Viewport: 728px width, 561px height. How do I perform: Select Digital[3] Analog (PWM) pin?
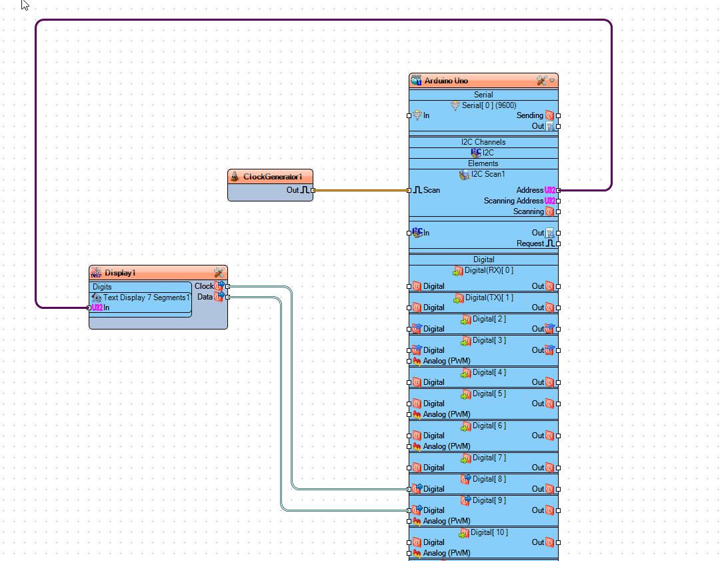409,361
